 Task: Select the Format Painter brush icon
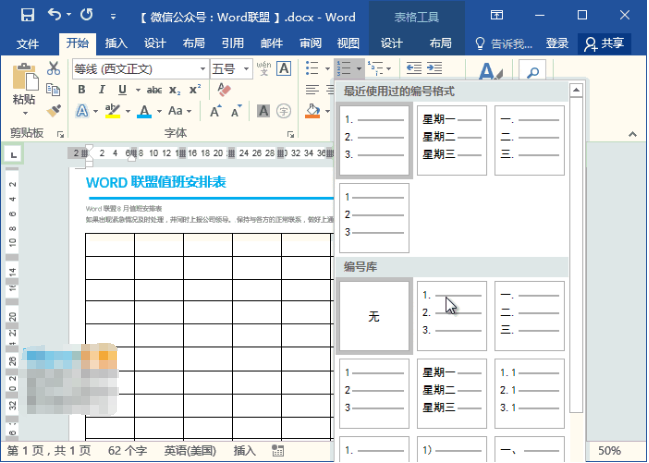[x=53, y=110]
